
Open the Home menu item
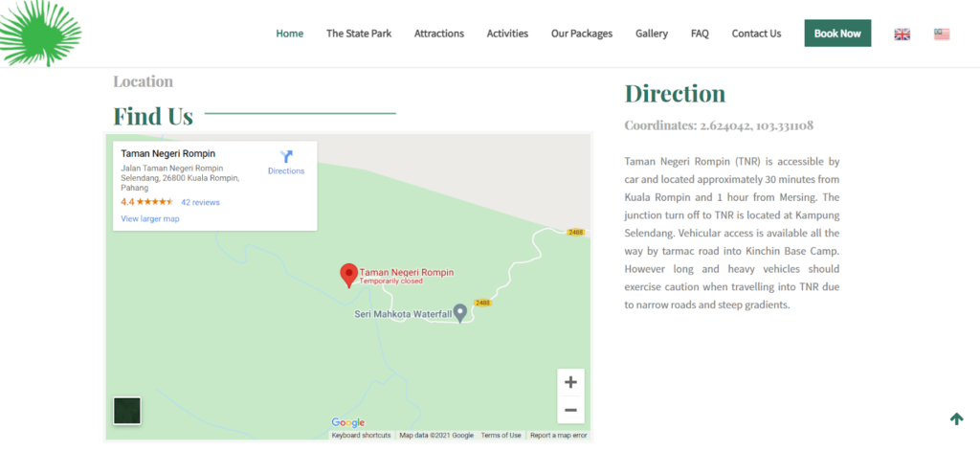290,34
